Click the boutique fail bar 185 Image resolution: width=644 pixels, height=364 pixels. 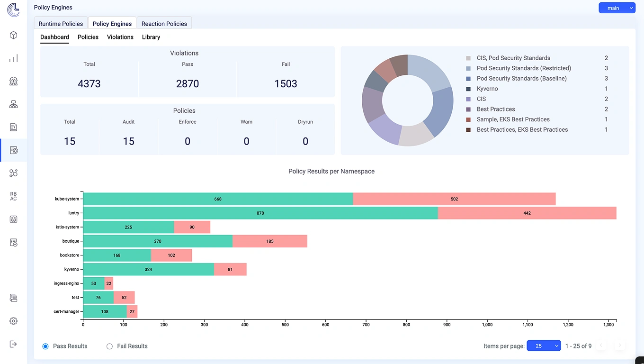tap(270, 241)
